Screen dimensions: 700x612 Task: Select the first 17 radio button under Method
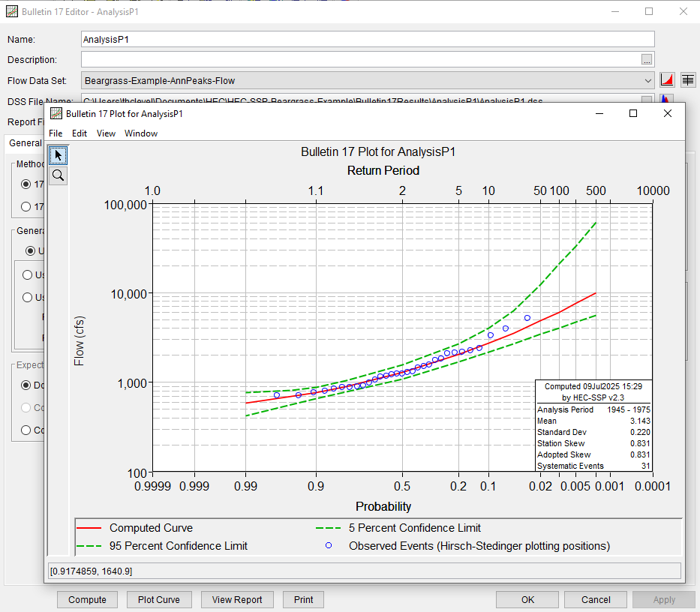pos(26,184)
